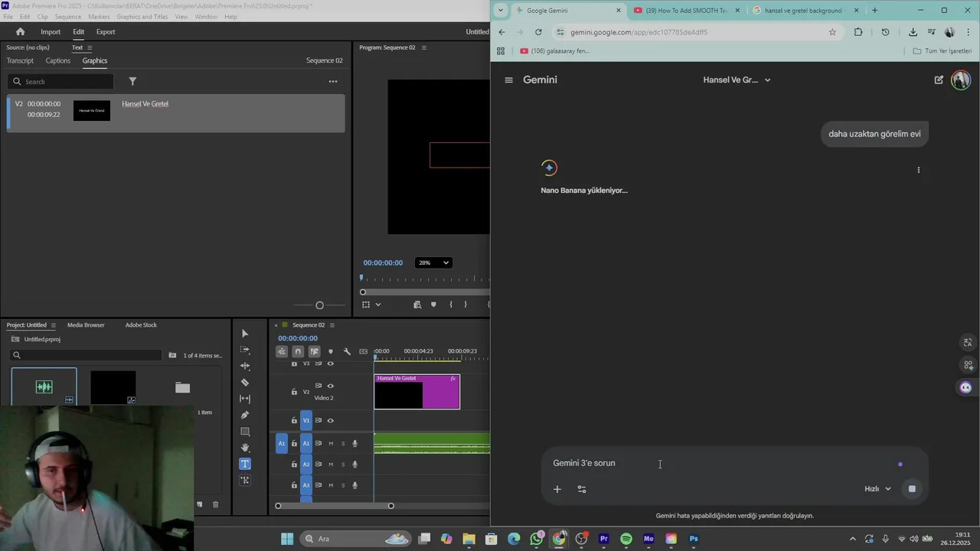Screen dimensions: 980x551
Task: Toggle V1 track output eye
Action: (331, 420)
